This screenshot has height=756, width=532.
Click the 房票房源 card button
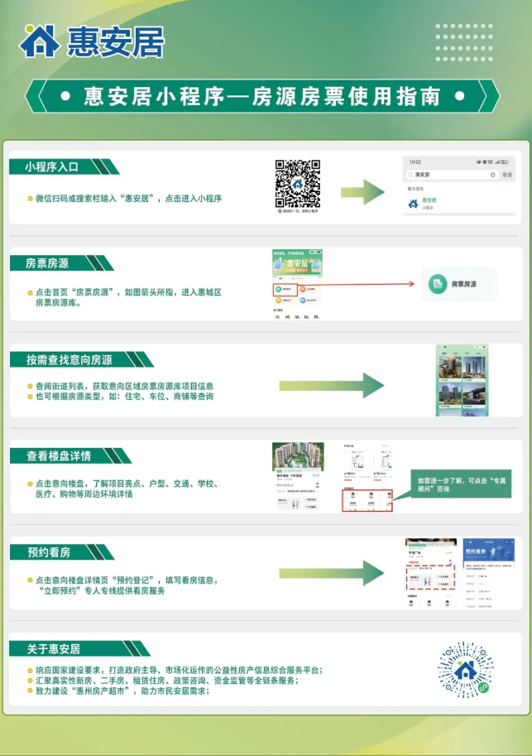coord(459,285)
